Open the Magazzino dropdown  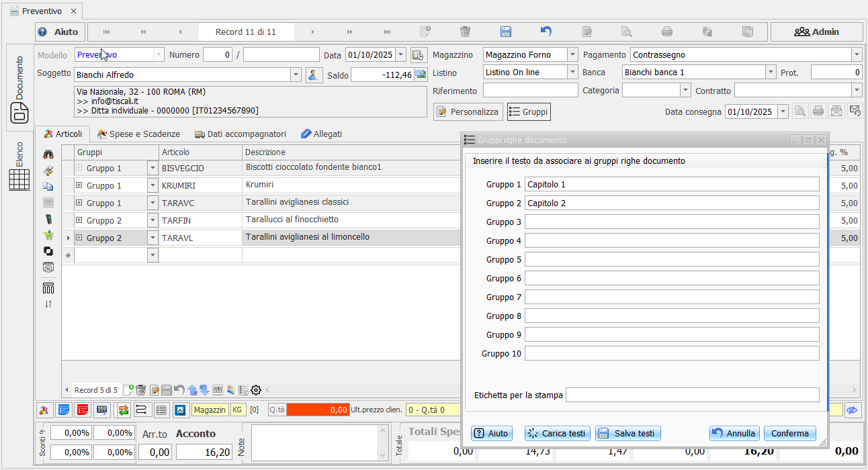pos(572,55)
